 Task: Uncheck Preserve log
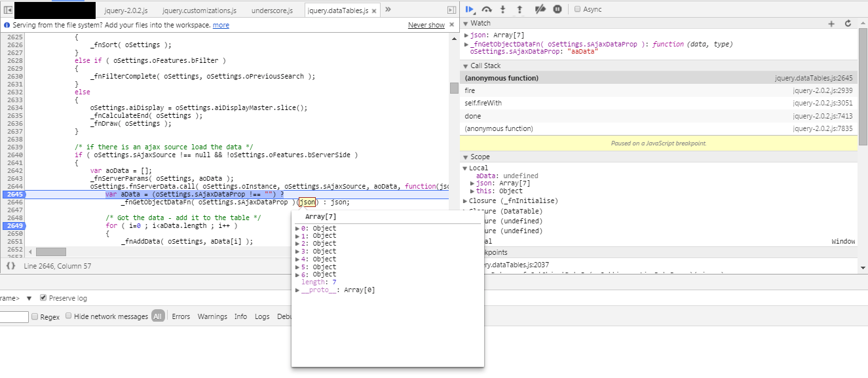coord(43,297)
